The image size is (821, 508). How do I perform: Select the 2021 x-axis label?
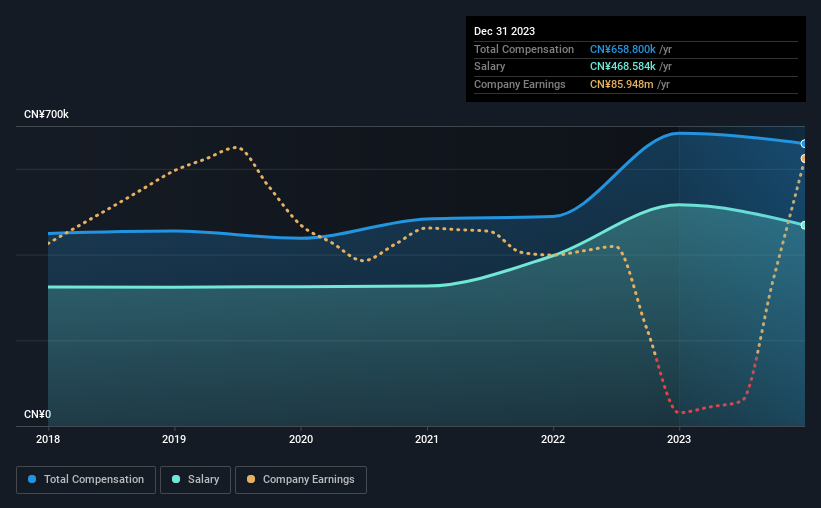(x=427, y=439)
